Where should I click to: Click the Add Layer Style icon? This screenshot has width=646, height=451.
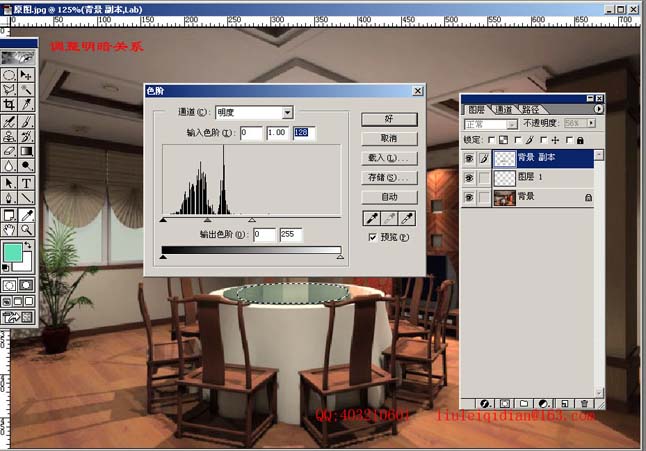tap(485, 404)
